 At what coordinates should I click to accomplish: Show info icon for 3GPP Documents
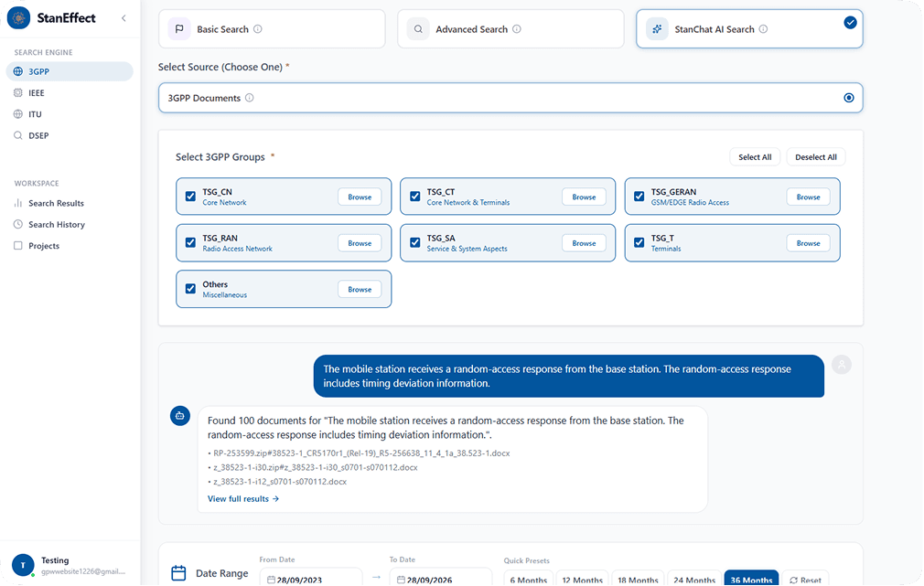coord(249,98)
